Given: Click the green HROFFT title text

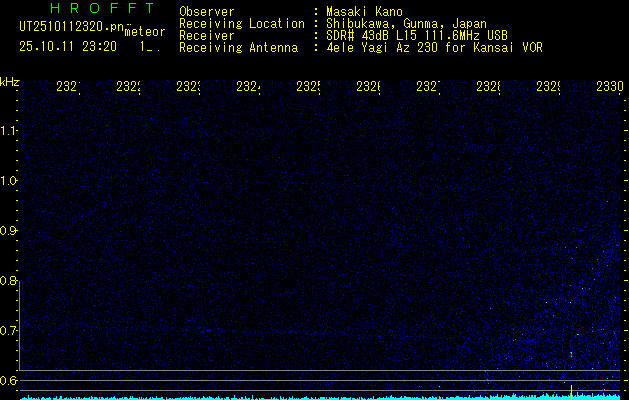Looking at the screenshot, I should pyautogui.click(x=102, y=8).
